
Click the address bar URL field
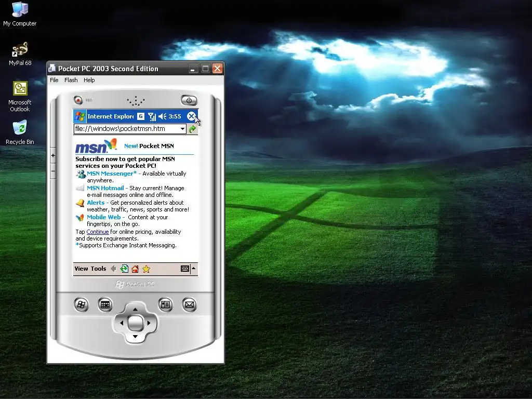[x=127, y=129]
